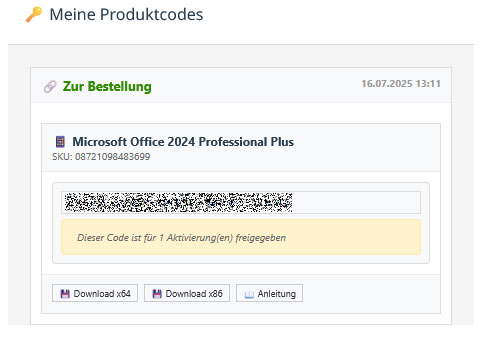
Task: Open the Anleitung instructions button
Action: click(270, 293)
